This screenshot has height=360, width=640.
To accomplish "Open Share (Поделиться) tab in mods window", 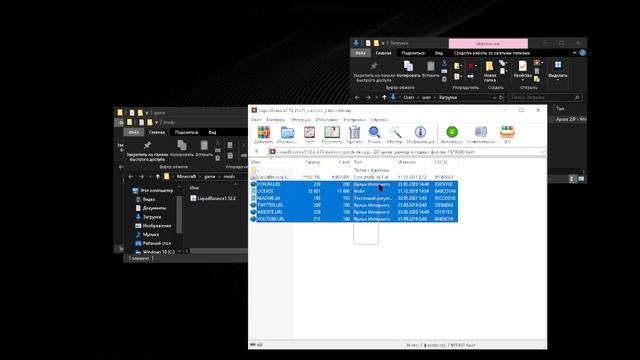I will (x=186, y=132).
